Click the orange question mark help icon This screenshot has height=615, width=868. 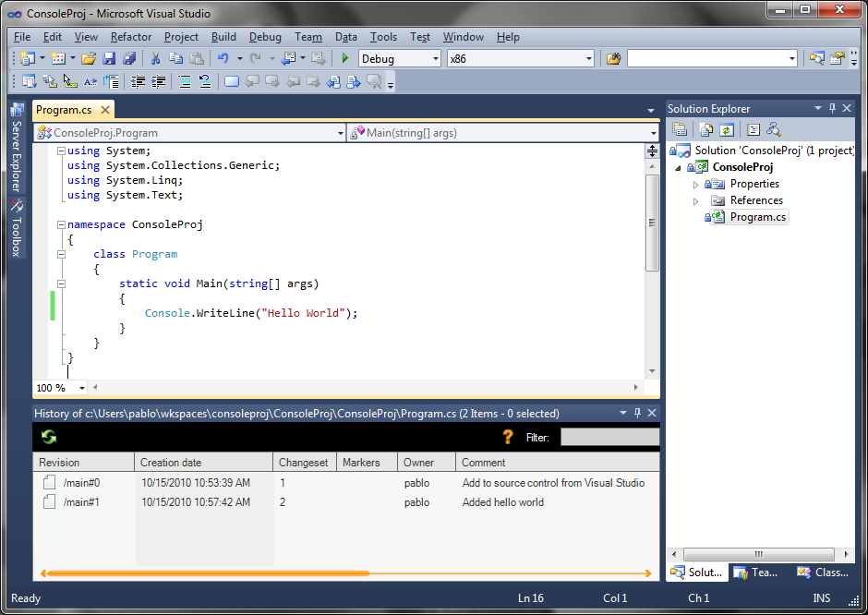tap(508, 438)
